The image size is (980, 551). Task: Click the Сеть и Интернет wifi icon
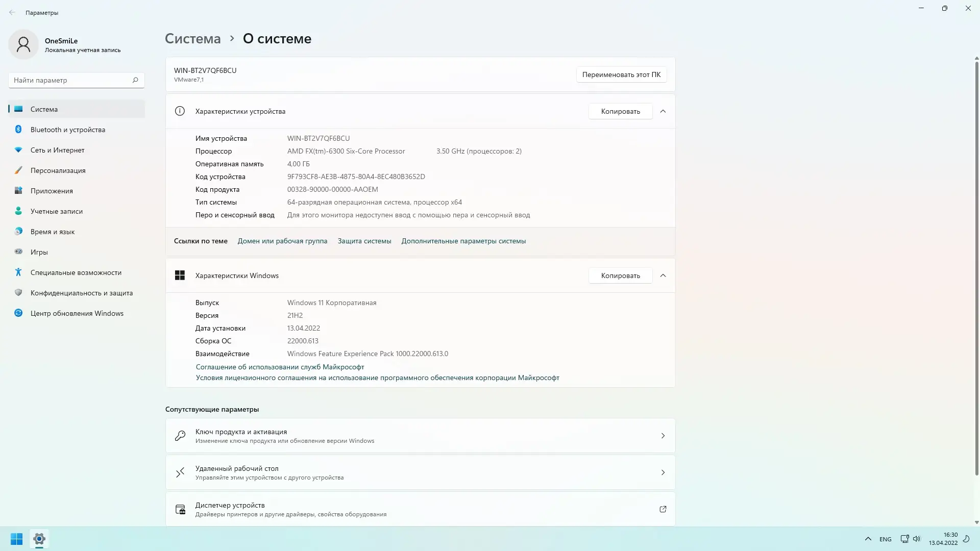[x=18, y=150]
